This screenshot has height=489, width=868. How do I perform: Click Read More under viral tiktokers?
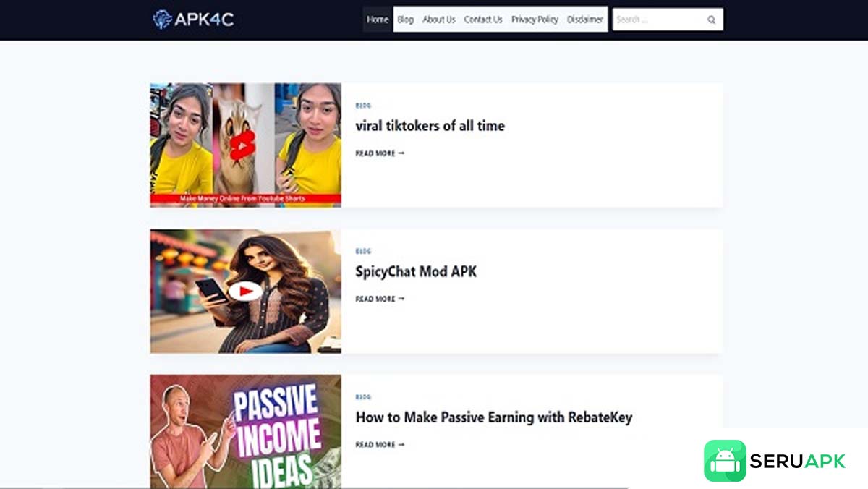click(x=380, y=153)
